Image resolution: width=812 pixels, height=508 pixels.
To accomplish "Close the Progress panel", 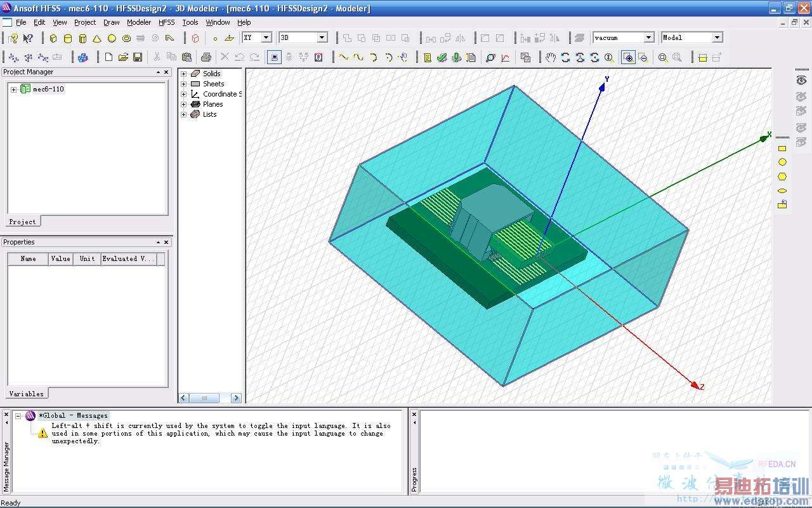I will click(x=414, y=414).
